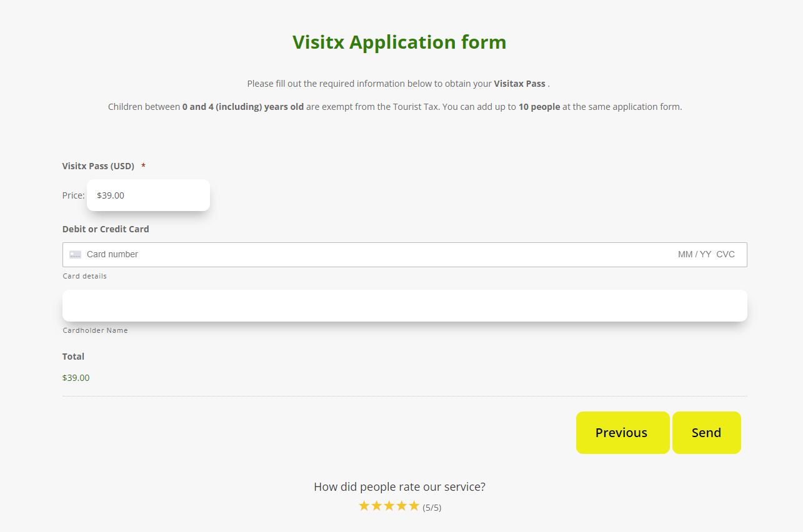Screen dimensions: 803x532
Task: Click the second rating star
Action: 377,506
